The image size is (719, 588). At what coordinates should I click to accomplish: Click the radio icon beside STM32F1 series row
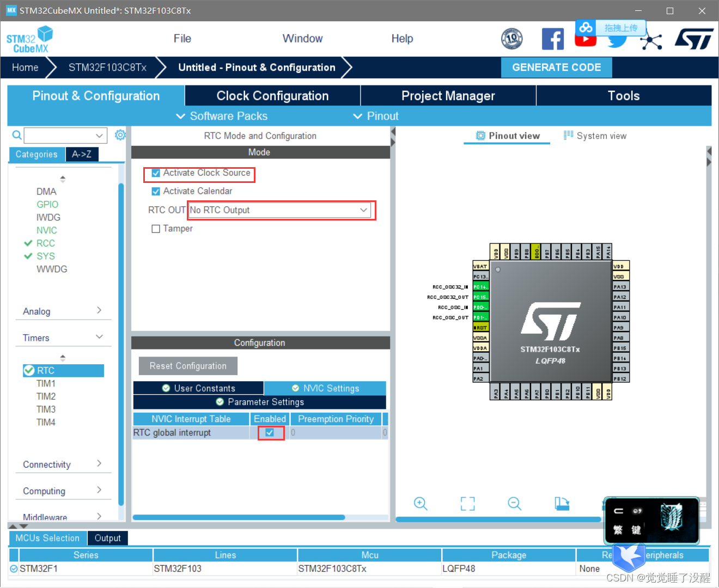[14, 568]
